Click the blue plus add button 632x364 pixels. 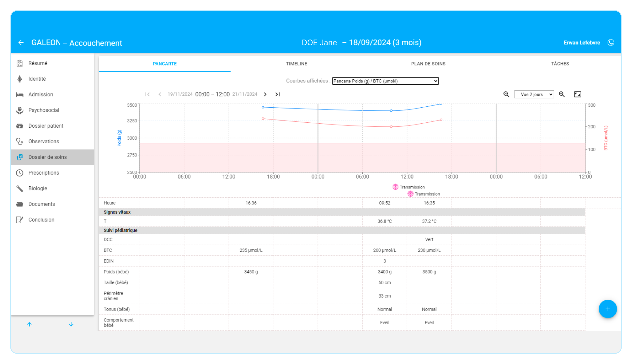tap(608, 309)
